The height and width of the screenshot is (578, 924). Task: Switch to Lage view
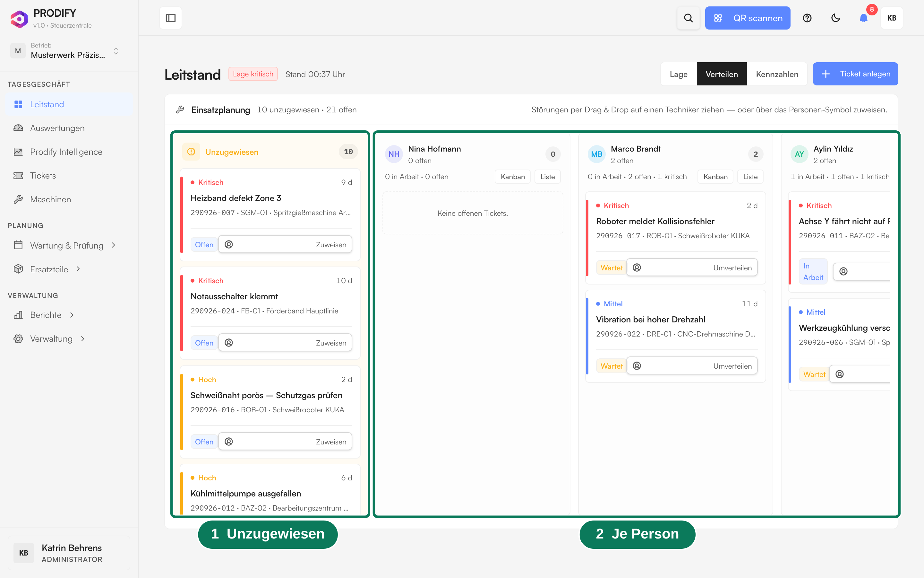[x=679, y=74]
